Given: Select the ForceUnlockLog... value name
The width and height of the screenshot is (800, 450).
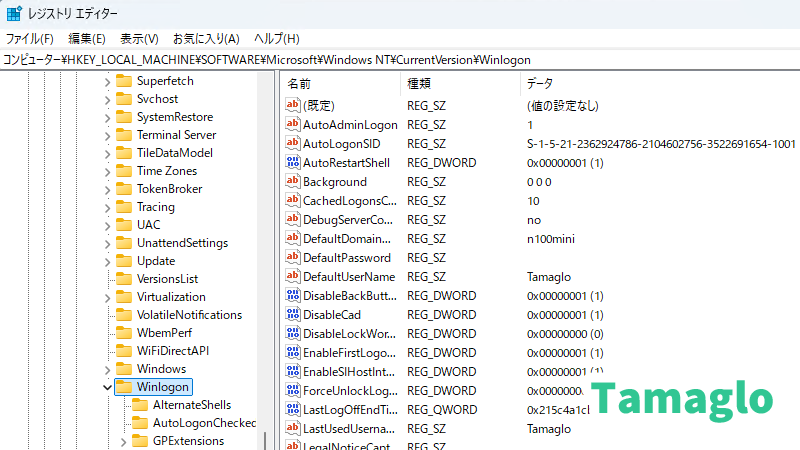Looking at the screenshot, I should point(350,391).
